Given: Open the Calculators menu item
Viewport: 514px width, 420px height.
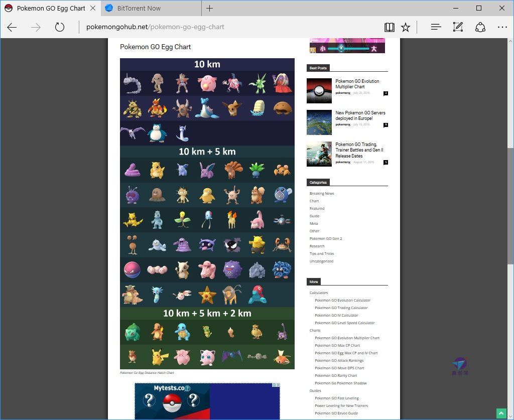Looking at the screenshot, I should click(319, 293).
